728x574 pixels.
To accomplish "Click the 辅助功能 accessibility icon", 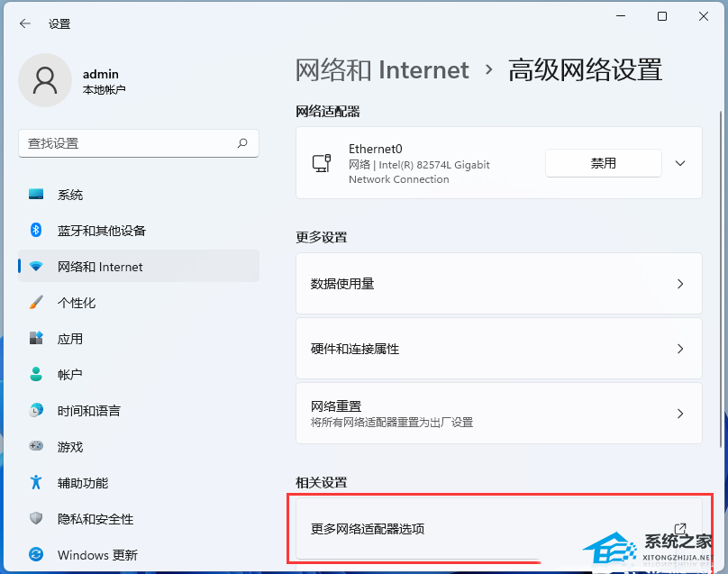I will point(36,483).
